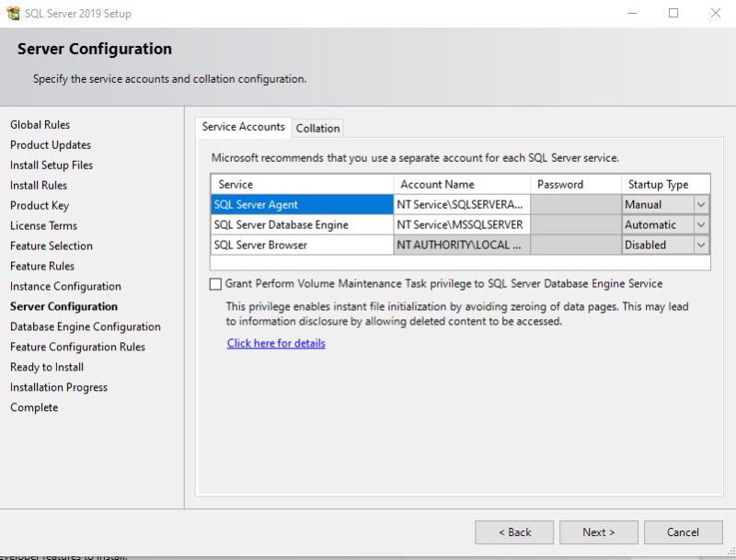This screenshot has width=736, height=560.
Task: Click Next to continue setup
Action: click(599, 531)
